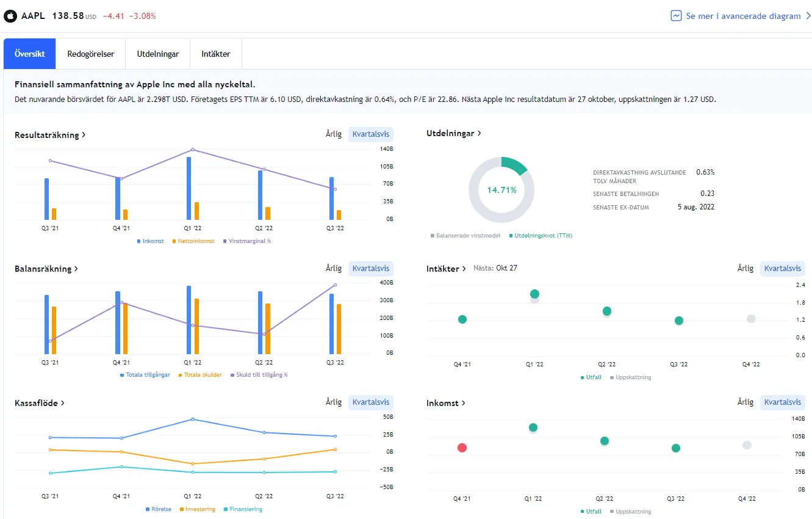
Task: Click the Utdelningskvot (TTM) legend item
Action: coord(541,235)
